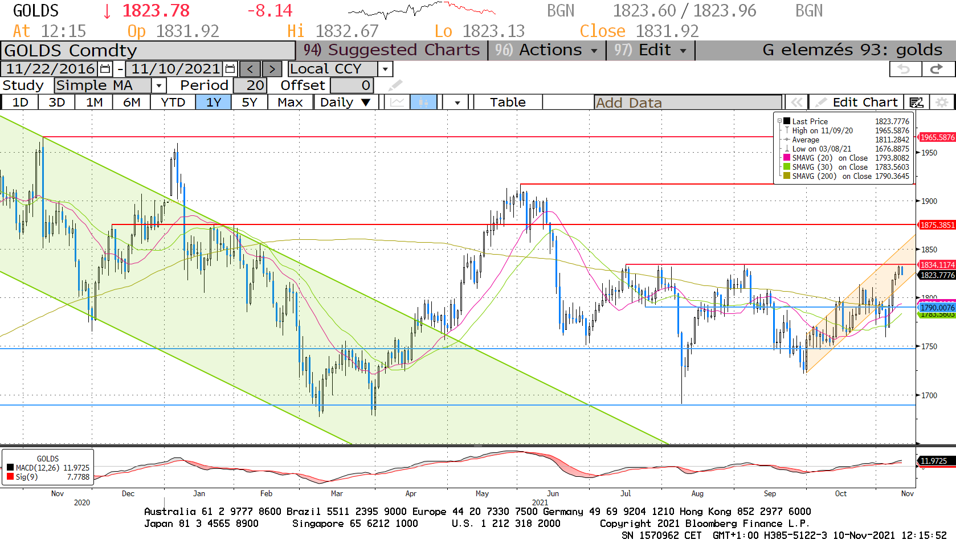Click into the Add Data field
This screenshot has width=956, height=560.
point(688,103)
